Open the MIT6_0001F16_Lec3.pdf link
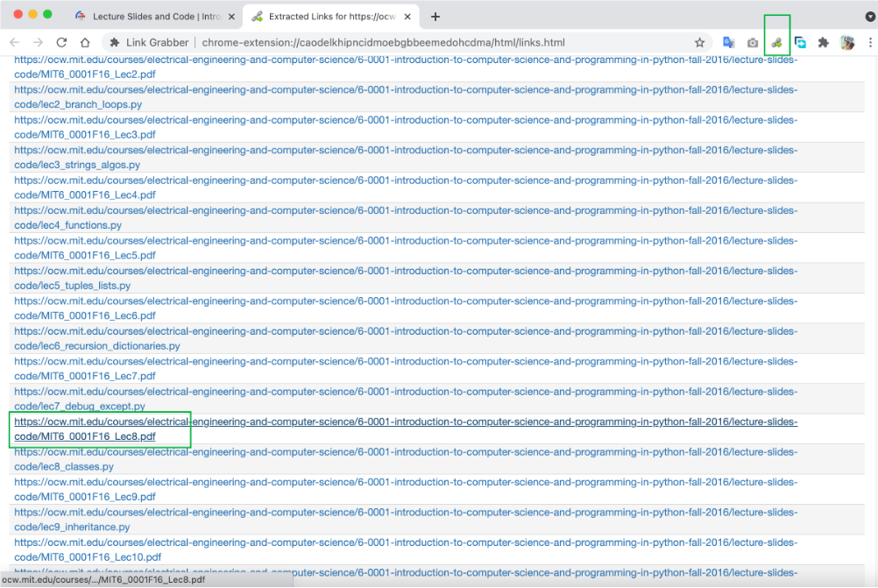This screenshot has width=878, height=588. coord(406,127)
